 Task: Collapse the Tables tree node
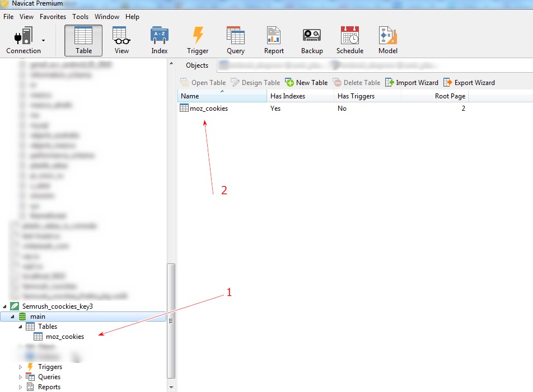(20, 327)
